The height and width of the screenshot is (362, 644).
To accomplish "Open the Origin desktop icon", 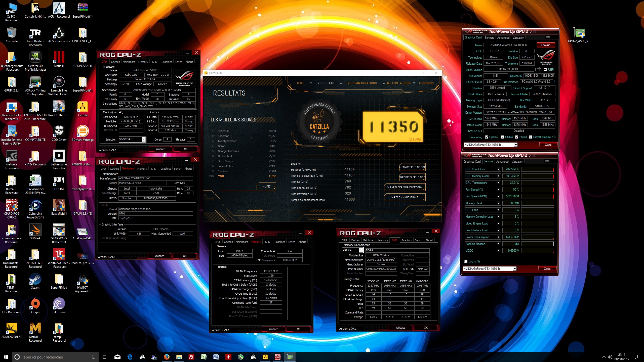I will [35, 306].
